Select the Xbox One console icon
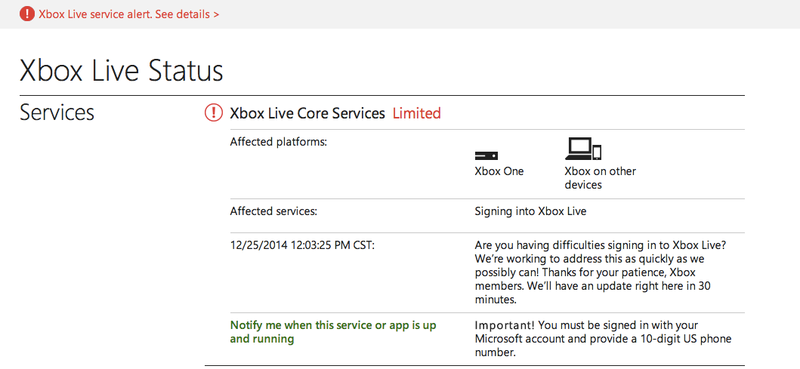The image size is (800, 369). (x=486, y=156)
